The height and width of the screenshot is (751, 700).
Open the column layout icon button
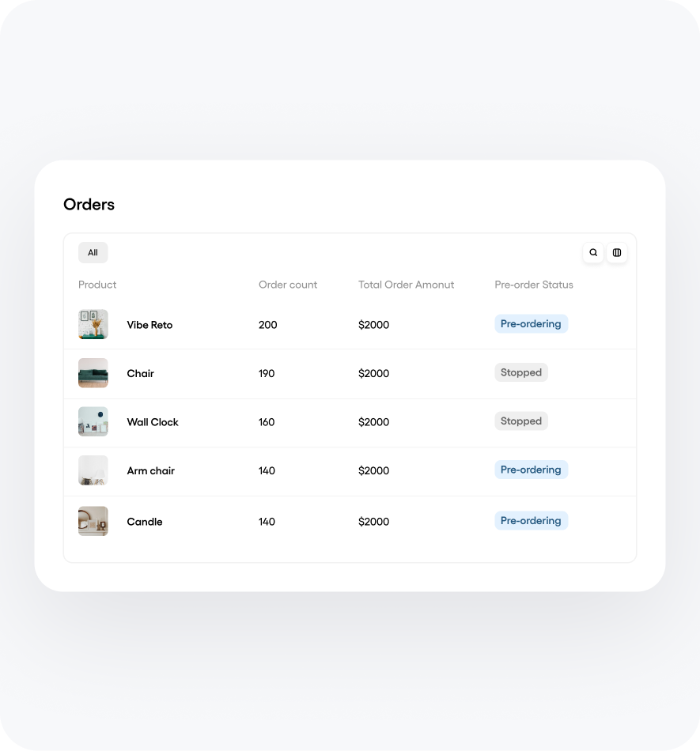(x=617, y=253)
